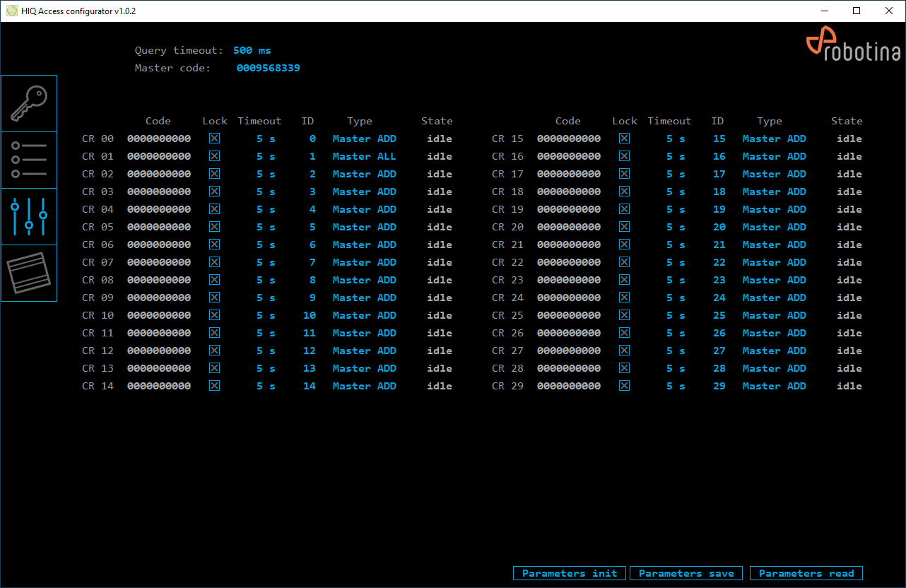Click the app icon in title bar
Viewport: 906px width, 588px height.
pyautogui.click(x=12, y=11)
